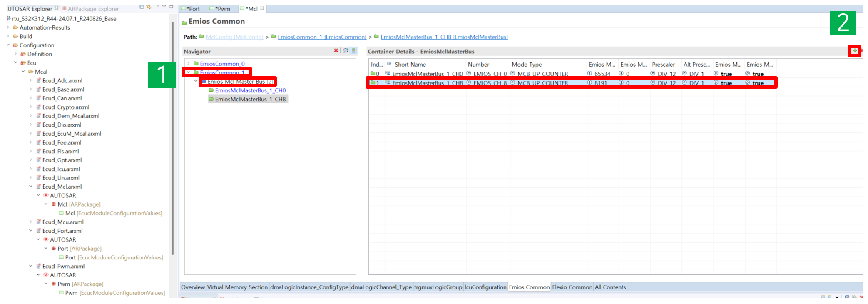868x304 pixels.
Task: Click folder icon of EmiosMclMasterBus_1_CH0 row
Action: pyautogui.click(x=373, y=74)
